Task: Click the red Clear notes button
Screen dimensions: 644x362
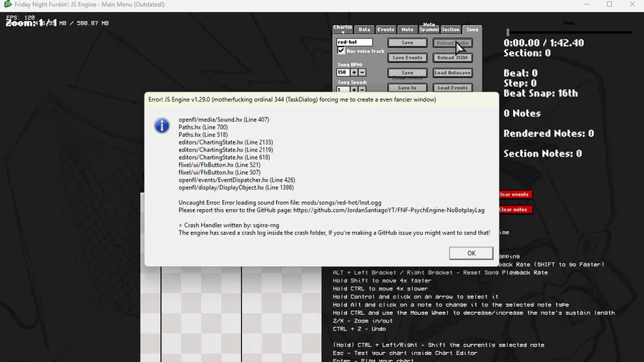Action: pos(514,210)
